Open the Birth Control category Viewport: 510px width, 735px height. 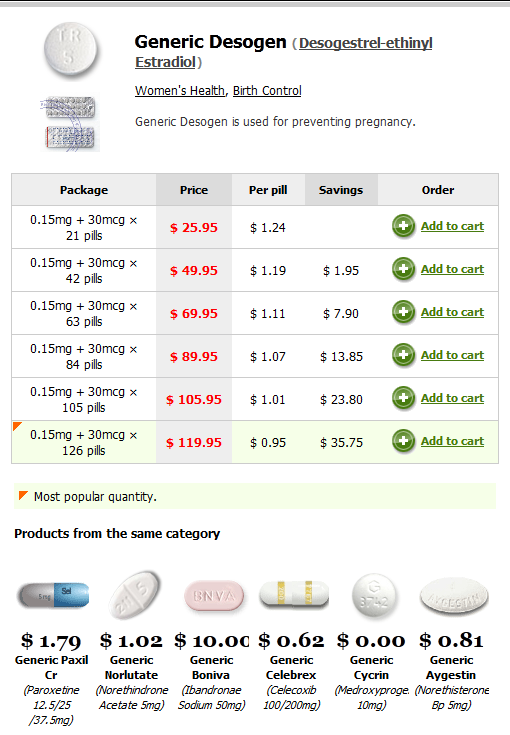pos(267,90)
